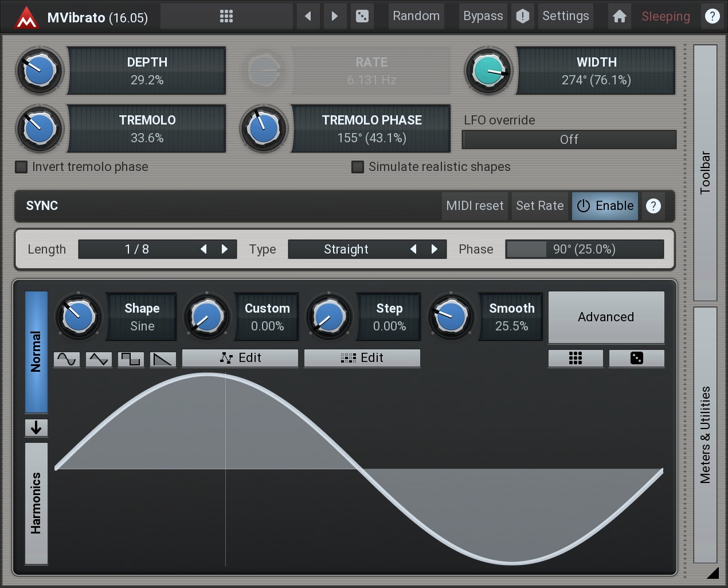
Task: Select triangle wave shape preset icon
Action: [99, 359]
